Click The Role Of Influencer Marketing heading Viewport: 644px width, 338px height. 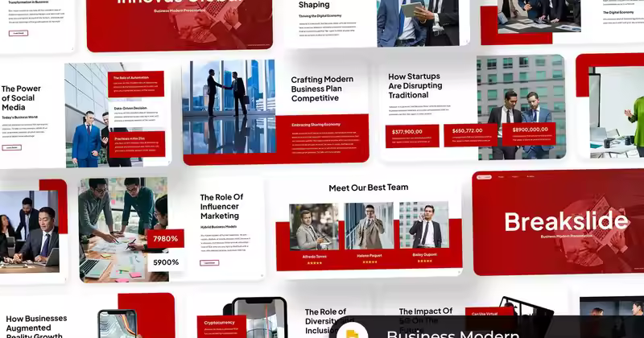click(x=222, y=206)
